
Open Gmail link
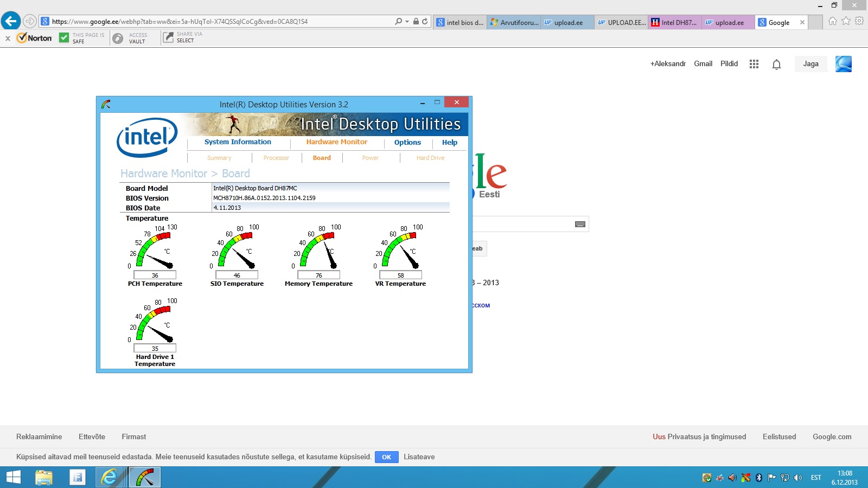pos(703,63)
